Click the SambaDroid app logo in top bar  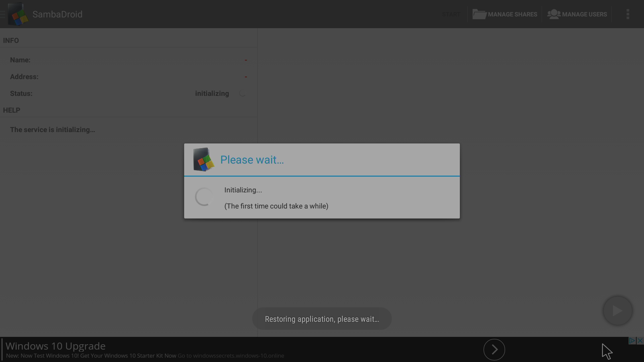(x=18, y=14)
